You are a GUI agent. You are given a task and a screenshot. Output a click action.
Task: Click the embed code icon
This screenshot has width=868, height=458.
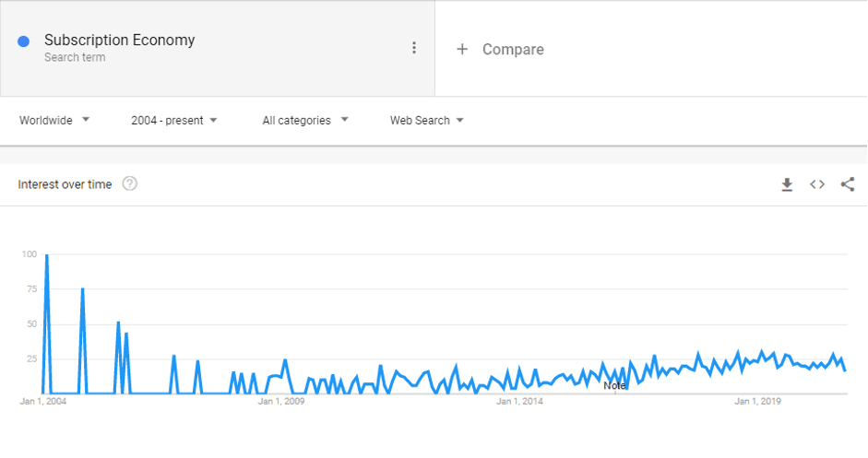click(x=817, y=184)
